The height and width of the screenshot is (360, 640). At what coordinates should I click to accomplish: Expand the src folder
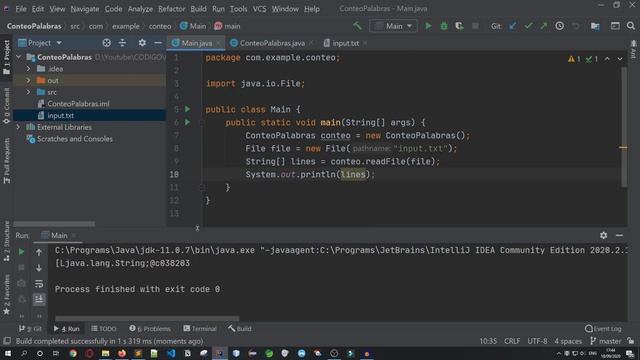28,92
